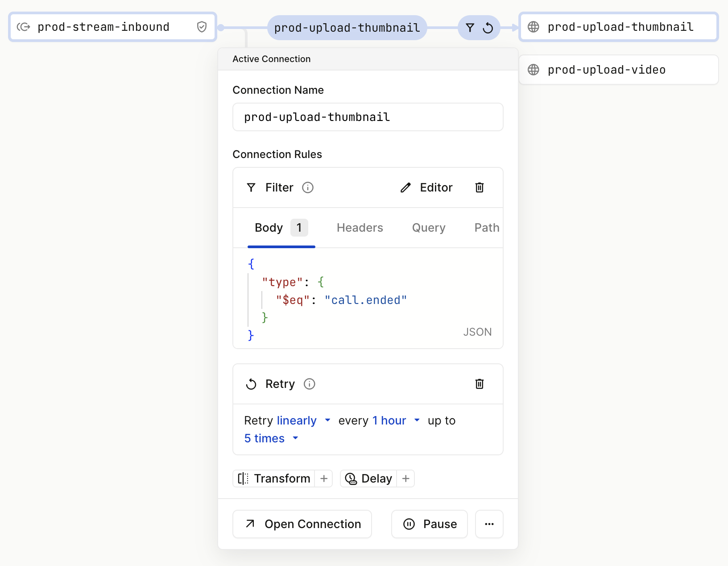Click the Retry circular arrow icon
Viewport: 728px width, 566px height.
pos(251,384)
